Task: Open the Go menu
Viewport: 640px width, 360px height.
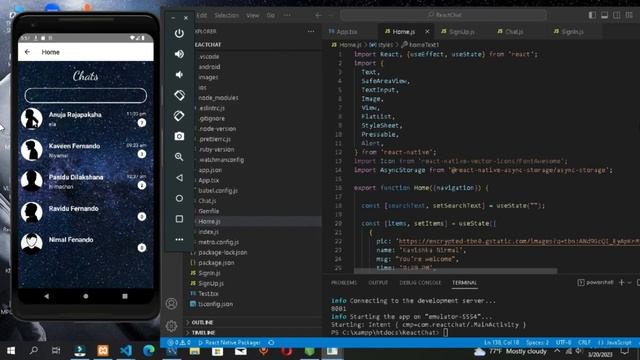Action: 271,15
